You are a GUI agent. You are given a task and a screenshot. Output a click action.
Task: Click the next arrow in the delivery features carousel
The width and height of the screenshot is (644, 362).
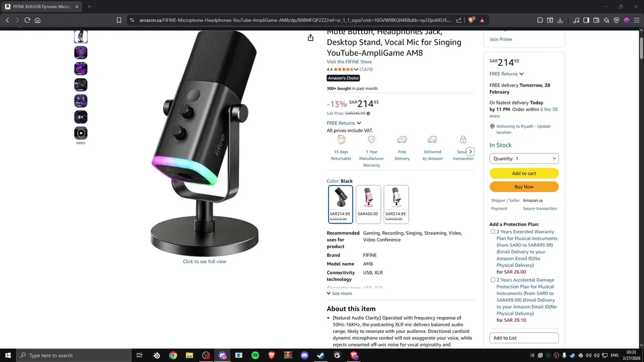pos(470,152)
